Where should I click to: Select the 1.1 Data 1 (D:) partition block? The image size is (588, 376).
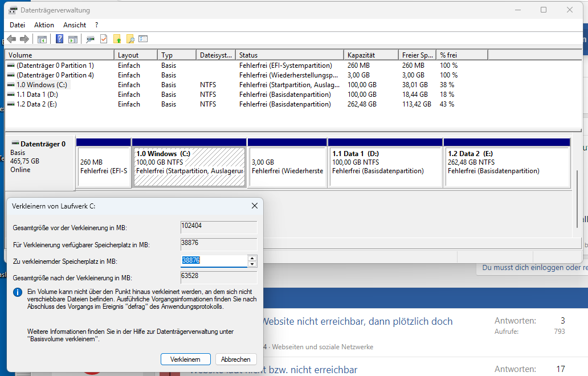pos(385,163)
